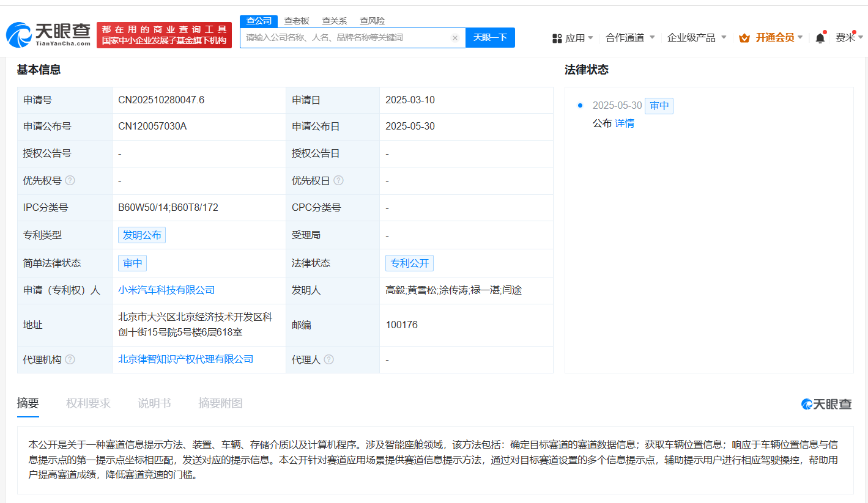Switch to the 查风险 search tab
The height and width of the screenshot is (503, 868).
point(372,21)
